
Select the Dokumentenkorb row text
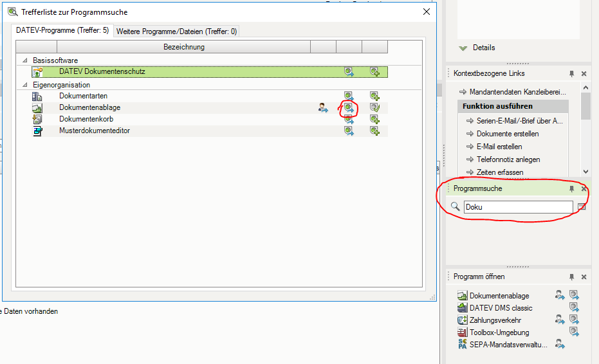click(x=86, y=119)
